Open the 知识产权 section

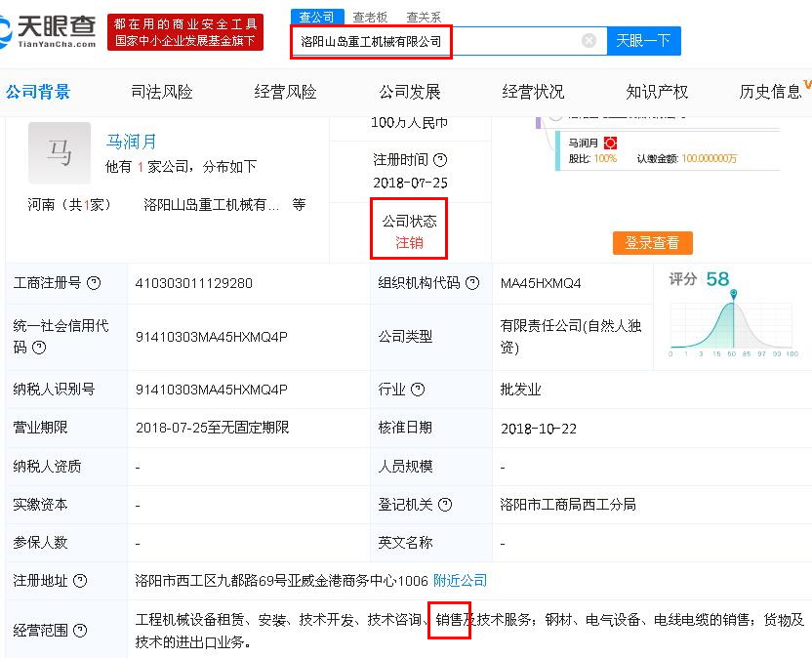coord(657,92)
